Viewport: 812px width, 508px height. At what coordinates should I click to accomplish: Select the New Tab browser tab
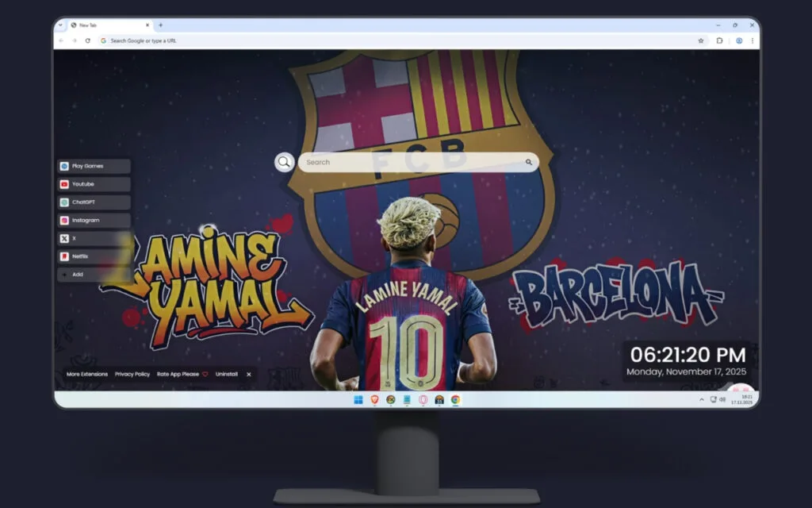[109, 25]
